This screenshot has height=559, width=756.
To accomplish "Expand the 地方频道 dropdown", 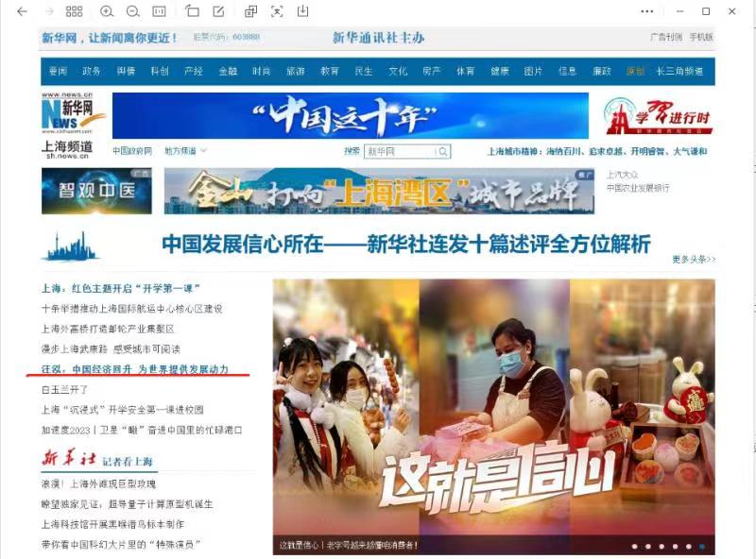I will click(185, 151).
